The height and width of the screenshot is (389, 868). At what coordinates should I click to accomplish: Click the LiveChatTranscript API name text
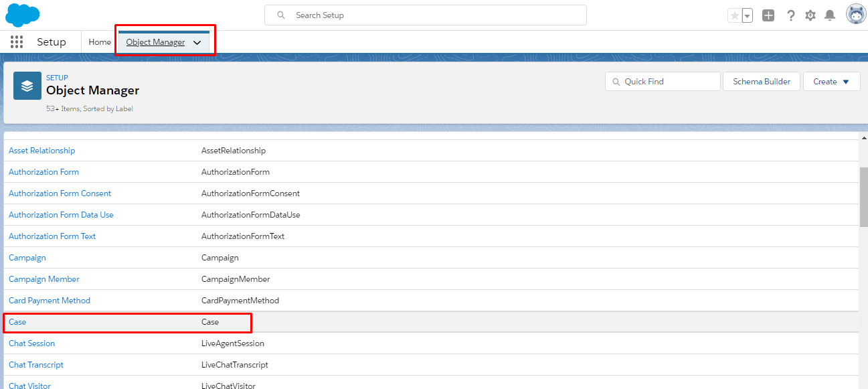click(x=235, y=365)
